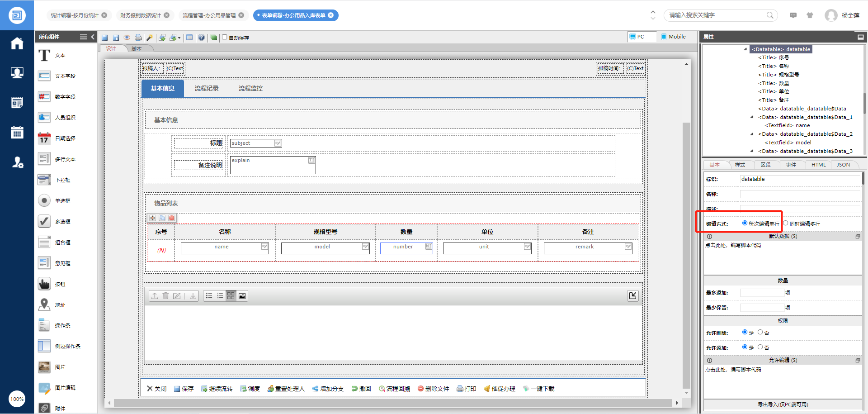The width and height of the screenshot is (868, 414).
Task: Click the add row icon above datatable
Action: 153,218
